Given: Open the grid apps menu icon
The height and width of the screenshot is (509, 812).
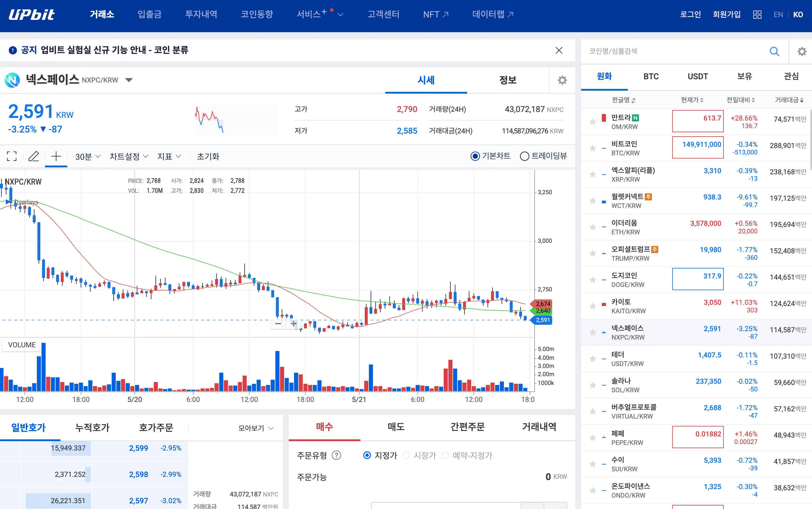Looking at the screenshot, I should coord(757,14).
